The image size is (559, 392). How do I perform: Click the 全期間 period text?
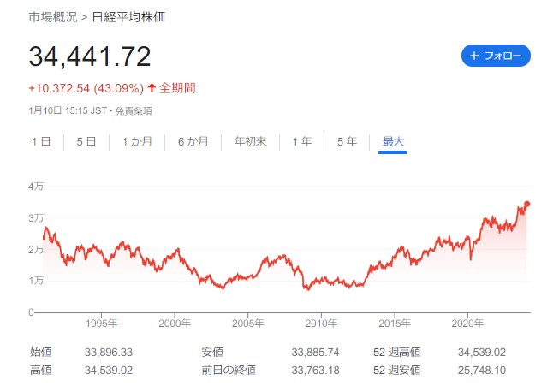click(177, 88)
